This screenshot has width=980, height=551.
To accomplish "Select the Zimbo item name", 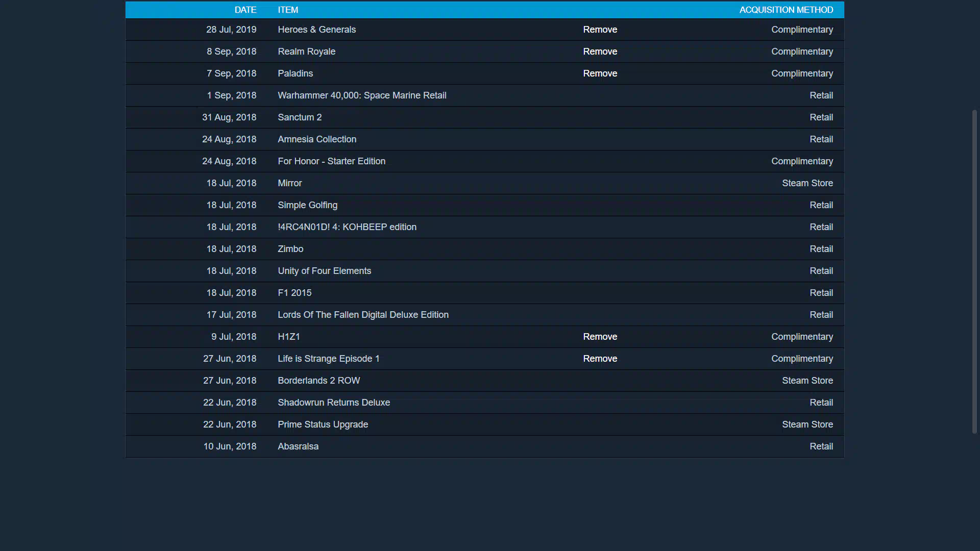I will click(x=290, y=249).
